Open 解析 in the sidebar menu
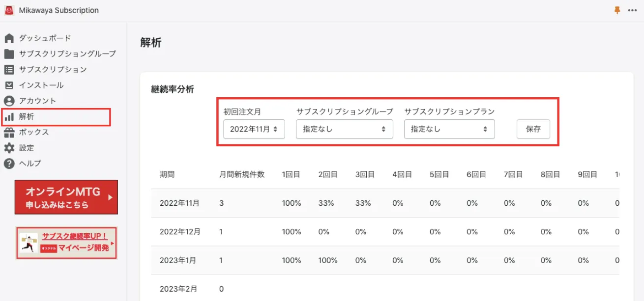This screenshot has width=644, height=301. tap(27, 117)
